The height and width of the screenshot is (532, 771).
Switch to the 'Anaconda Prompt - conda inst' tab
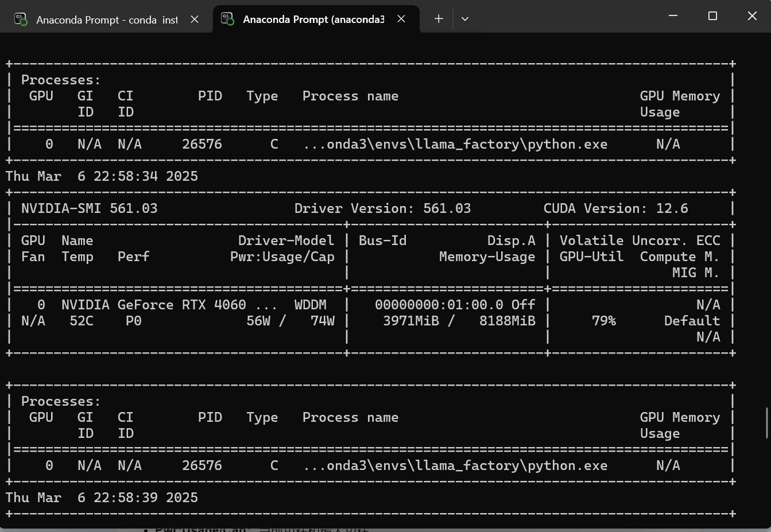106,20
